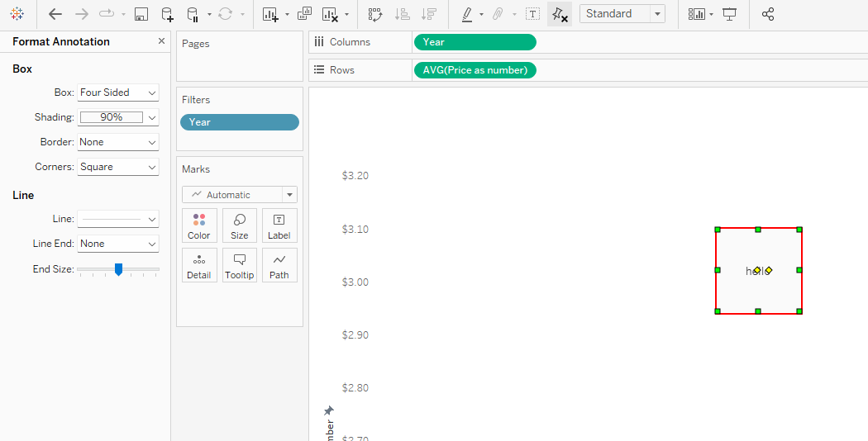Open the Box type dropdown (Four Sided)
This screenshot has height=441, width=868.
coord(118,92)
